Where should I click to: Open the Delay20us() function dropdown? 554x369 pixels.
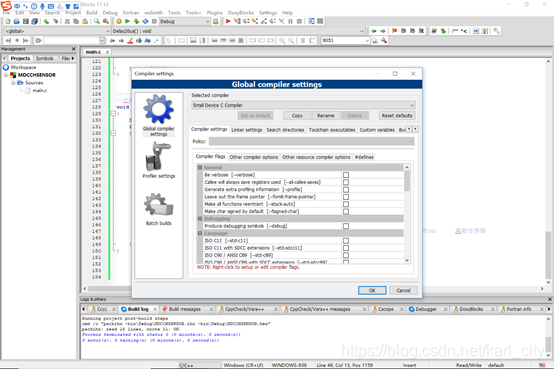(238, 31)
